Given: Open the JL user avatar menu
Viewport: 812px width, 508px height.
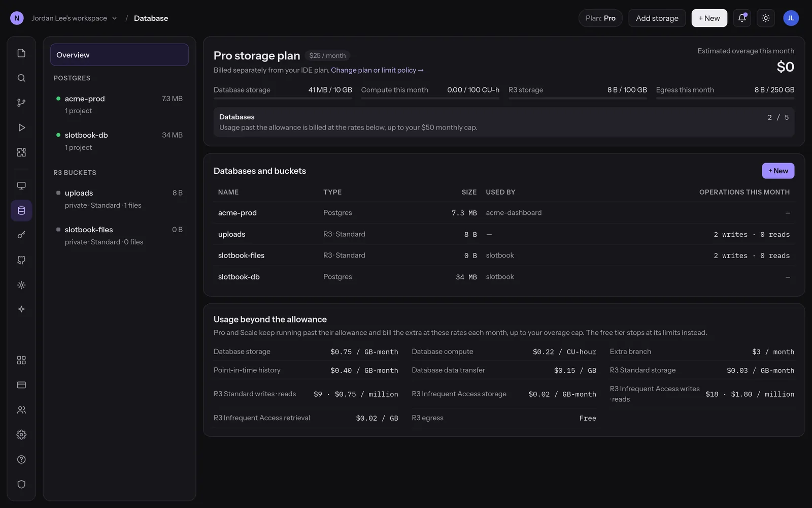Looking at the screenshot, I should pyautogui.click(x=791, y=18).
